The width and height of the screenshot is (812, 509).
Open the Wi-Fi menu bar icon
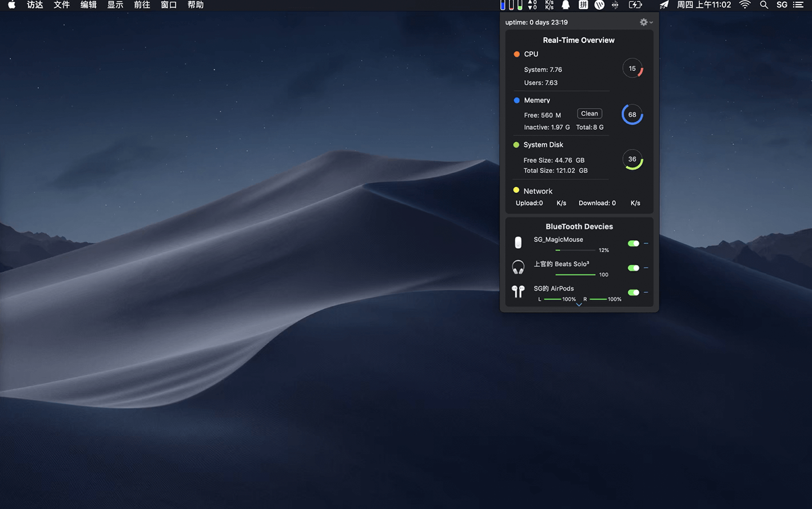pyautogui.click(x=745, y=5)
